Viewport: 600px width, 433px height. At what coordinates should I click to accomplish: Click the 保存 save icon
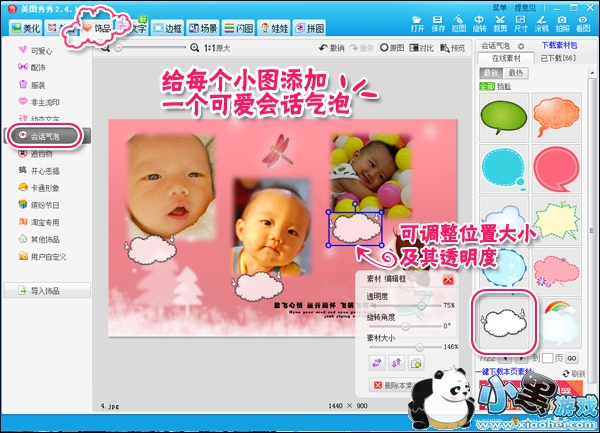click(x=438, y=24)
